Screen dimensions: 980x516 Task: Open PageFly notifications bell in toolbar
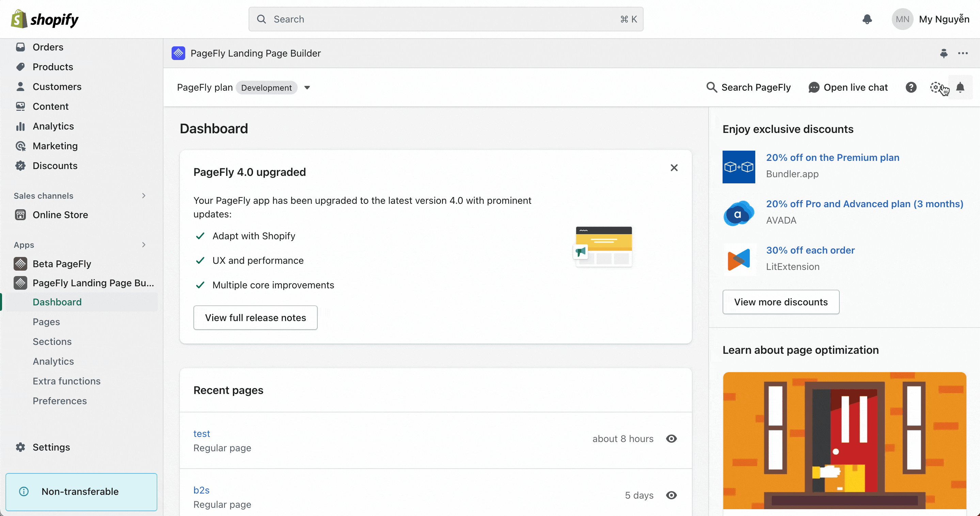click(961, 87)
